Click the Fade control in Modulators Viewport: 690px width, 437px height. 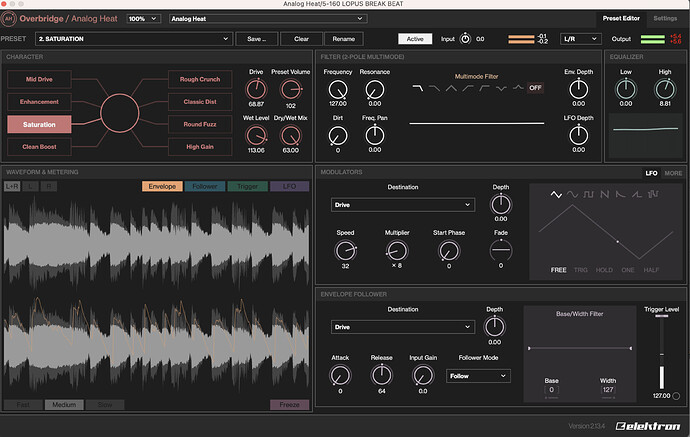501,250
